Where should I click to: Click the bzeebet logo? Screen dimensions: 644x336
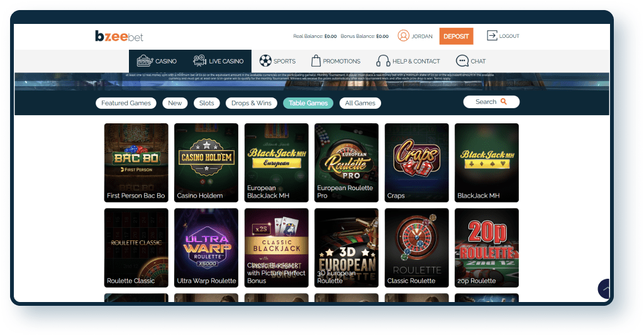click(x=119, y=36)
